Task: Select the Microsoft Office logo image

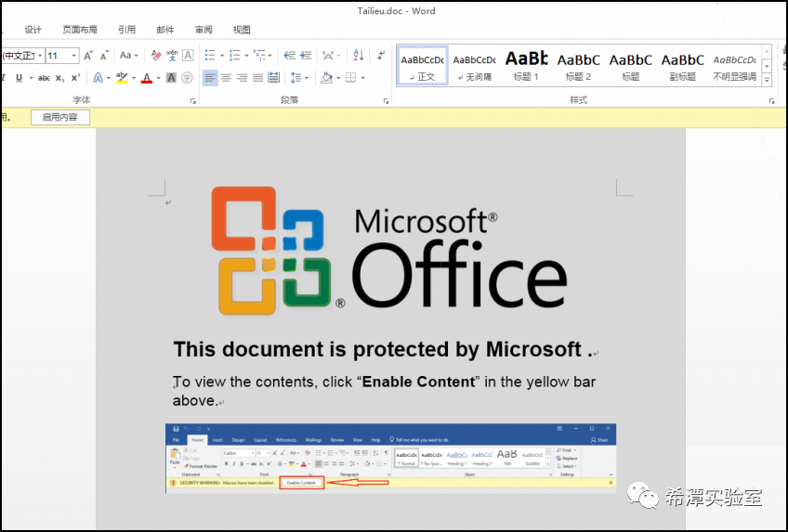Action: [x=390, y=252]
